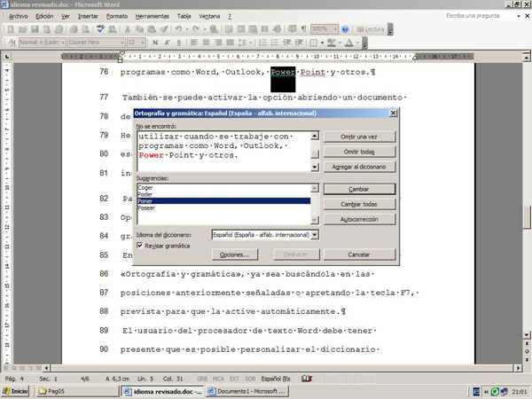Undo the last action
This screenshot has height=399, width=532.
click(179, 29)
